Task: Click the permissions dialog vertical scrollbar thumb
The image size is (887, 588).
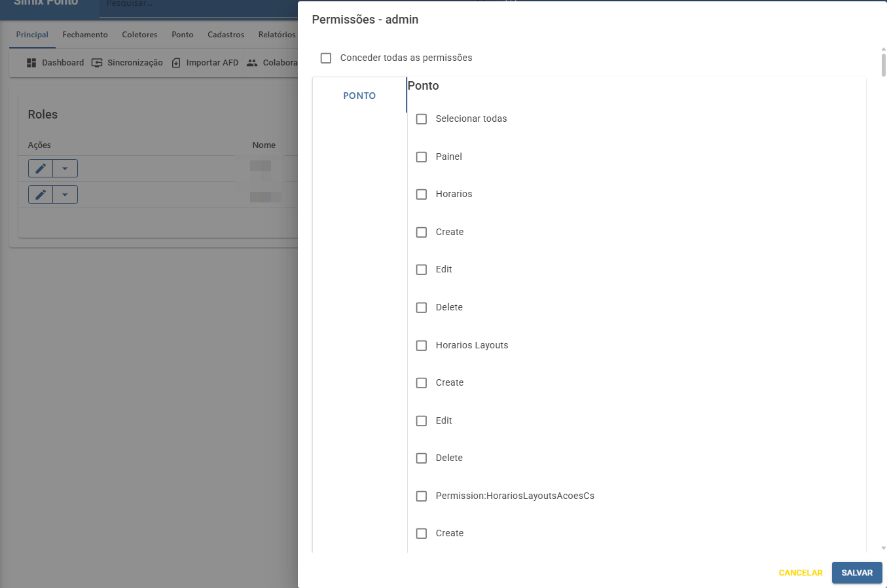Action: tap(883, 65)
